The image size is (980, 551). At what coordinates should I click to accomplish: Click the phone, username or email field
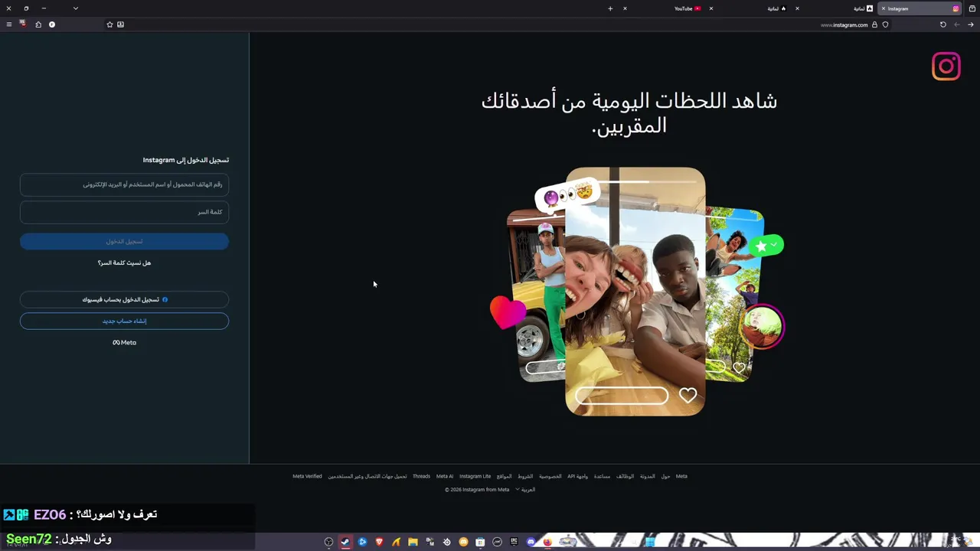point(124,184)
